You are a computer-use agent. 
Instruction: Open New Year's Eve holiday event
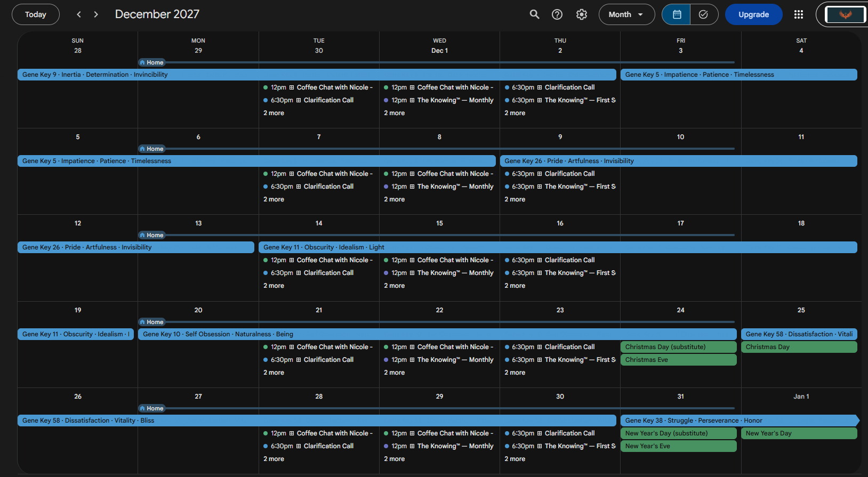(x=679, y=446)
